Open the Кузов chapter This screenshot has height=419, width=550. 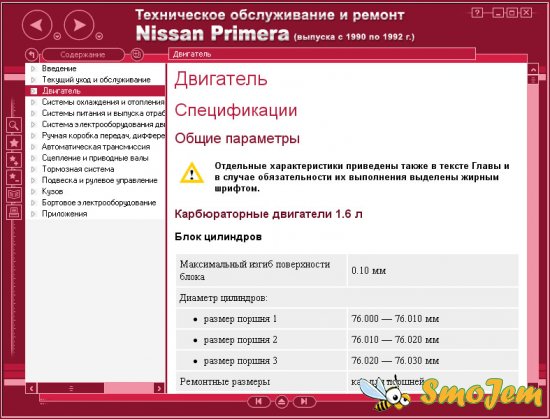52,191
